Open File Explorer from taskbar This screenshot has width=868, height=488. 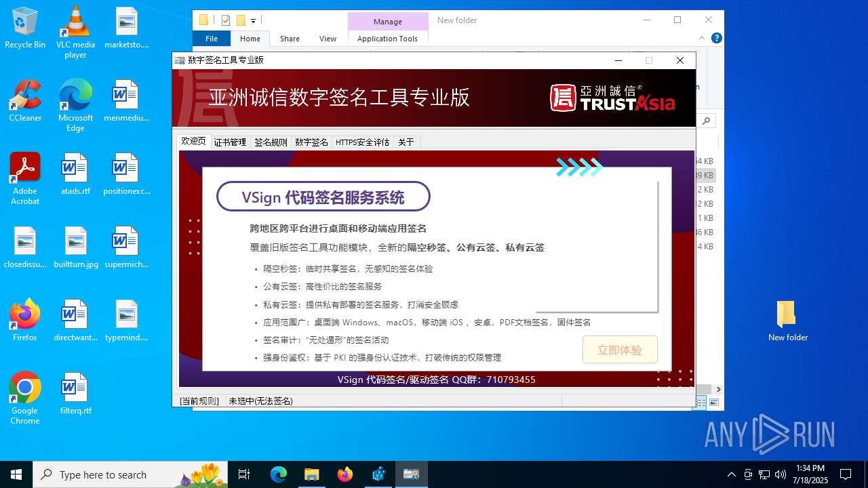coord(311,474)
